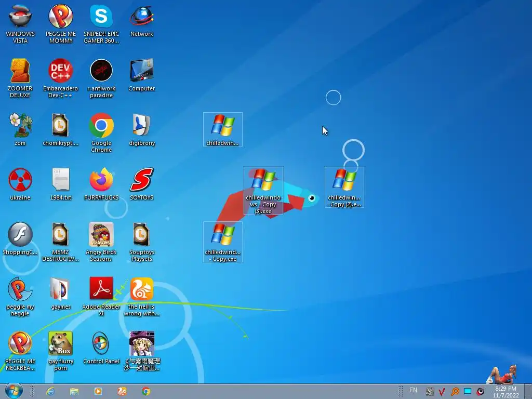Click the EN language indicator
Viewport: 532px width, 399px height.
413,390
